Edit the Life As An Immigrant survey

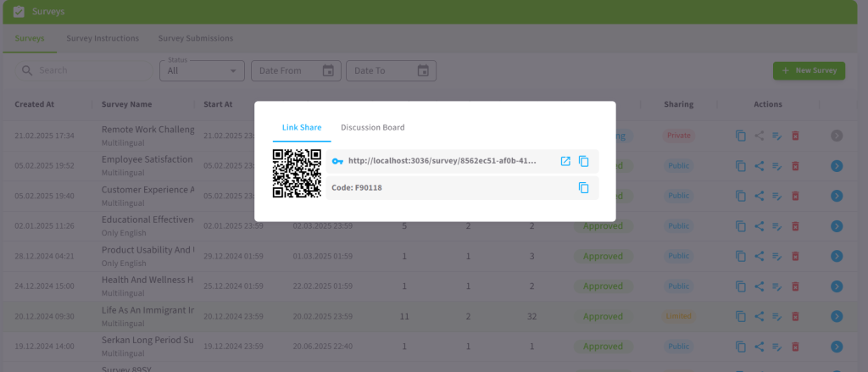click(x=777, y=316)
